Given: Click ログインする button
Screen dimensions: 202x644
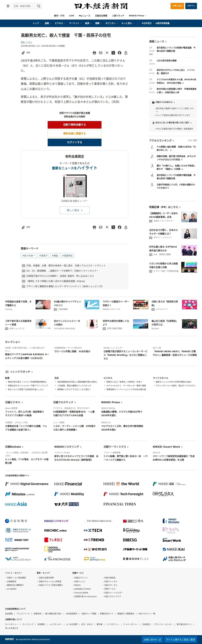Looking at the screenshot, I should pos(74,142).
